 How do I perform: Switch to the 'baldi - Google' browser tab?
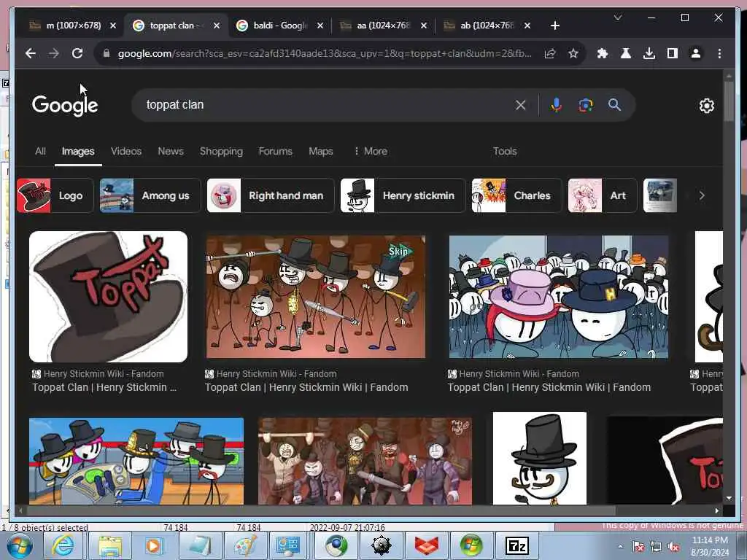280,26
